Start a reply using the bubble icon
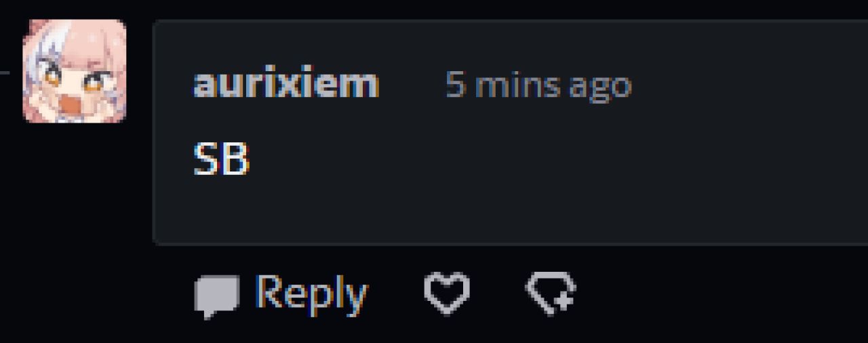This screenshot has height=343, width=868. click(x=216, y=296)
